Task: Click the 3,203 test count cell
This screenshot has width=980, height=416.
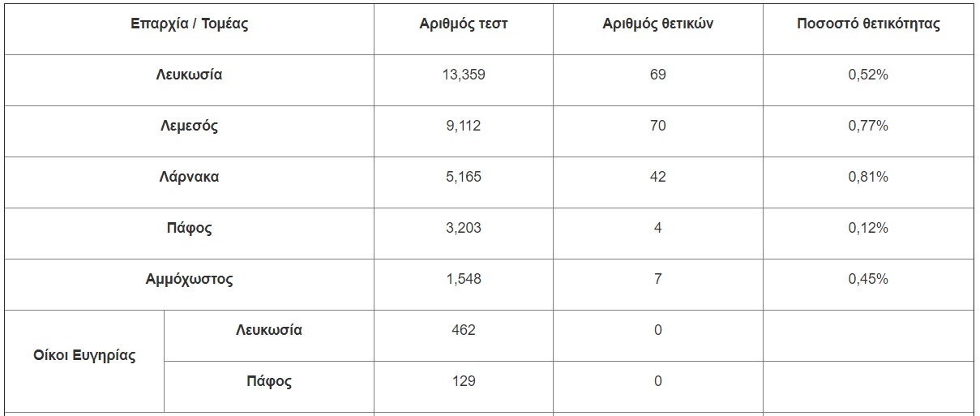Action: tap(463, 228)
